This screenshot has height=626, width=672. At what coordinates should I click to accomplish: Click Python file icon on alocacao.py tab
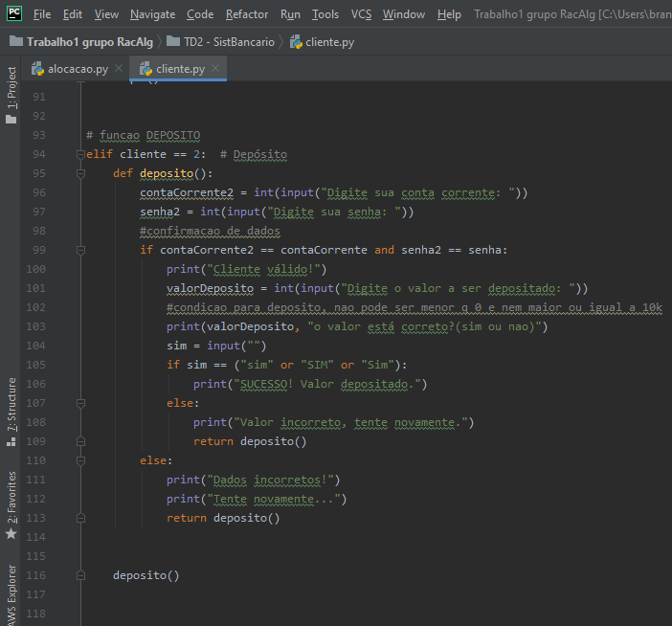coord(37,69)
